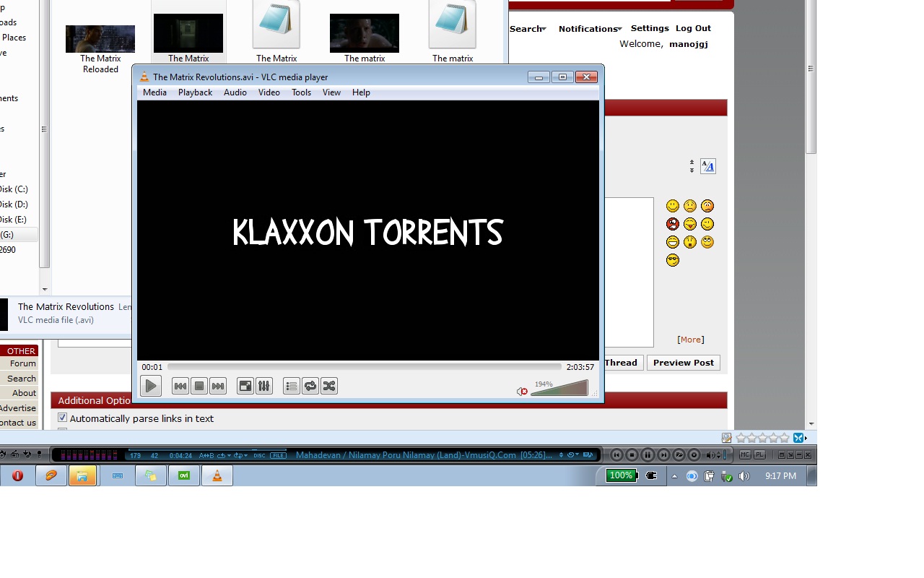The height and width of the screenshot is (578, 924).
Task: Toggle VLC loop mode
Action: (x=310, y=386)
